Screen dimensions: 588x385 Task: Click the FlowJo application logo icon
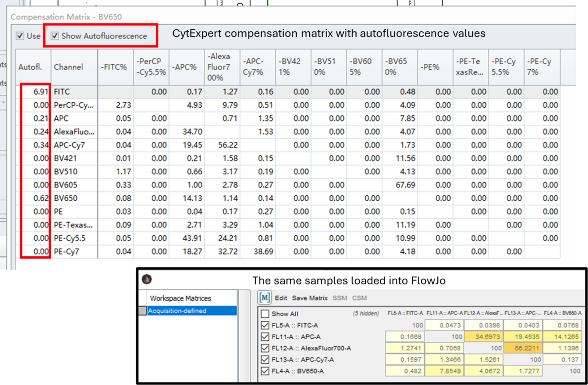pos(147,279)
